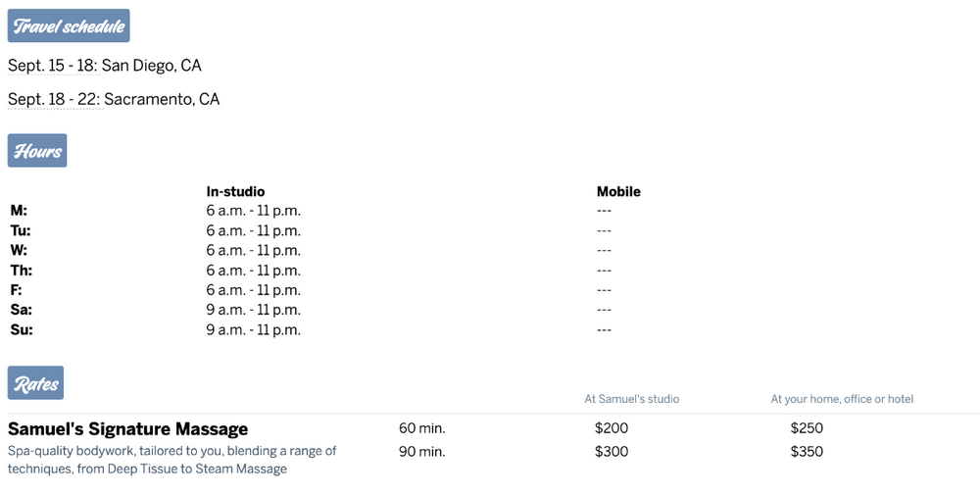Click the At Samuel's studio column label
Image resolution: width=980 pixels, height=495 pixels.
point(631,399)
